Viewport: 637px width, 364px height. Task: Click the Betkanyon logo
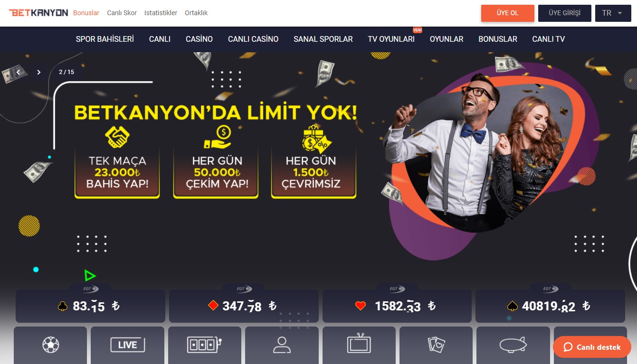click(x=38, y=13)
